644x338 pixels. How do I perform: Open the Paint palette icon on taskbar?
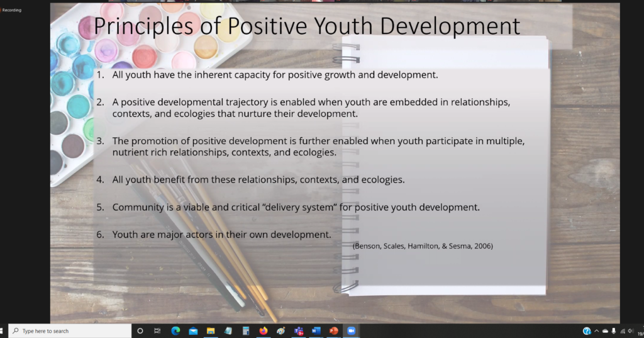pyautogui.click(x=281, y=330)
